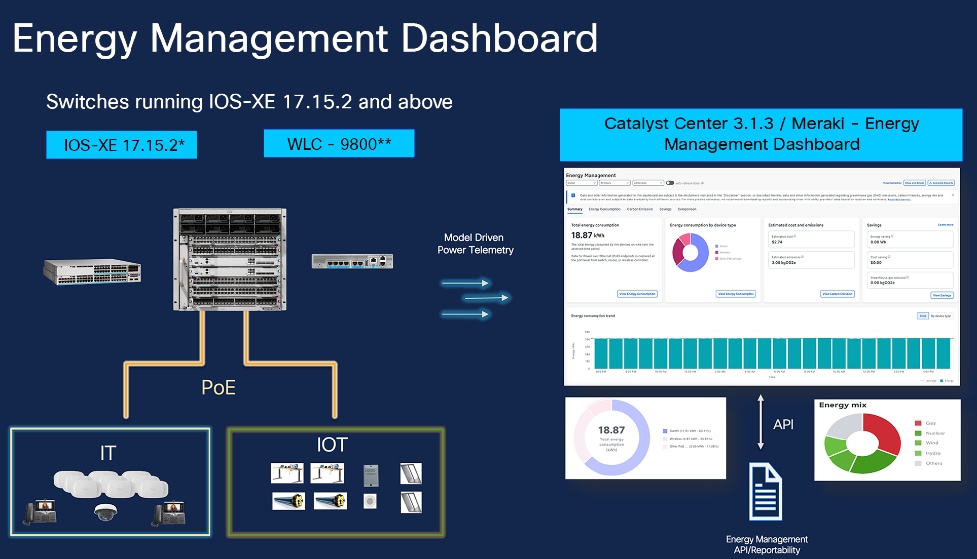Image resolution: width=977 pixels, height=559 pixels.
Task: Open the Comparison tab
Action: coord(687,209)
